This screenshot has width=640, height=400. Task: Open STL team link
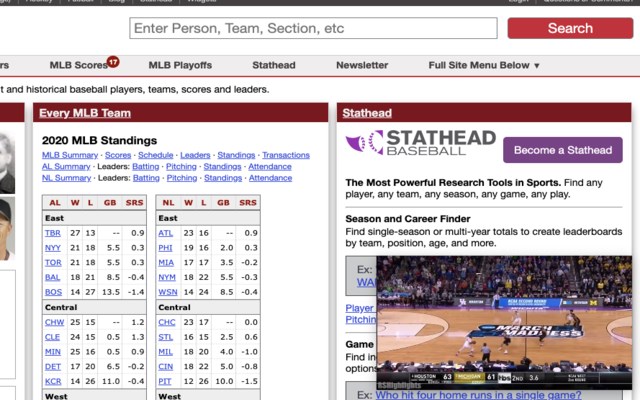165,337
